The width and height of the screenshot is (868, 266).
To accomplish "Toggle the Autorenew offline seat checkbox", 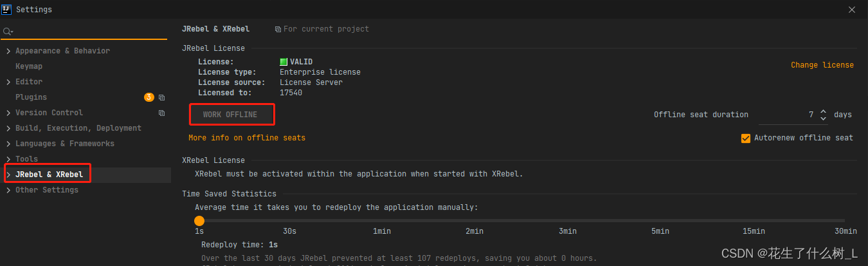I will coord(746,138).
